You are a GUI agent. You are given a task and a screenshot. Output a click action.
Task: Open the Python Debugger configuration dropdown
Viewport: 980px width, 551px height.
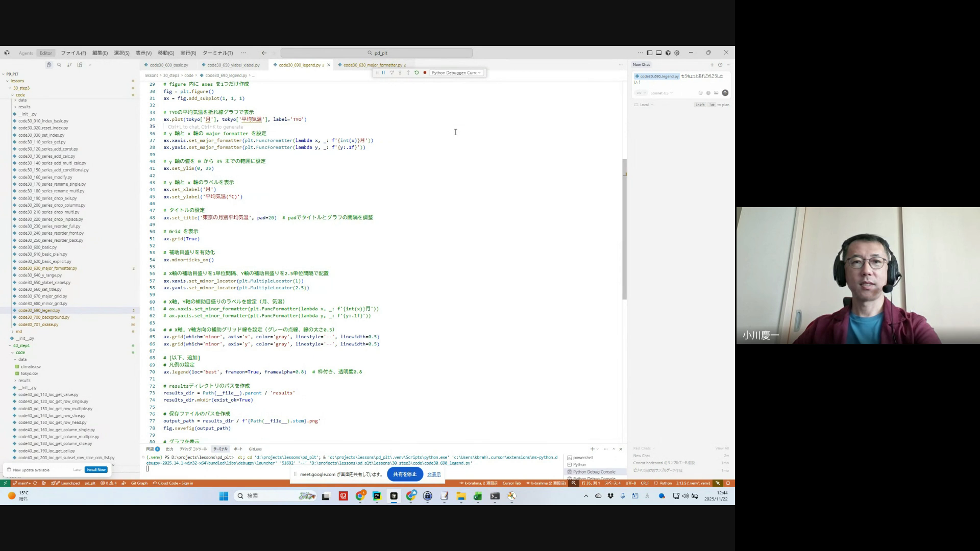(456, 73)
